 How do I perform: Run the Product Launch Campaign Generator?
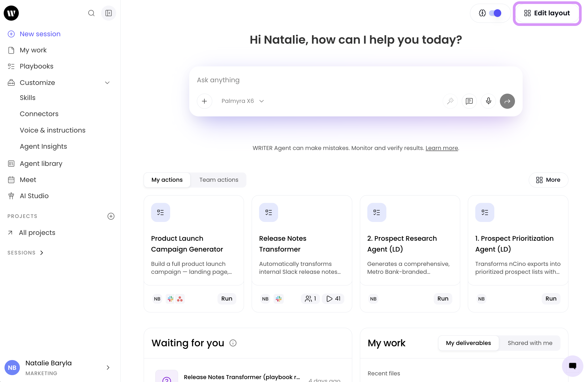pos(227,299)
